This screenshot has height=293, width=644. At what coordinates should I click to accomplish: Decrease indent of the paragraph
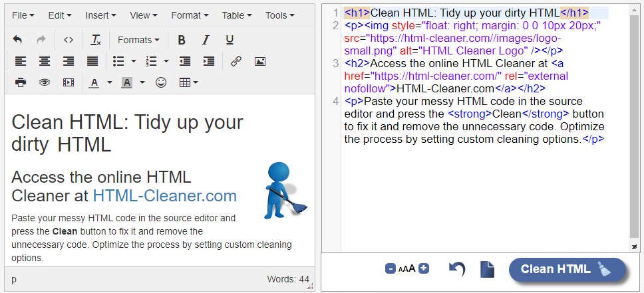pyautogui.click(x=185, y=62)
